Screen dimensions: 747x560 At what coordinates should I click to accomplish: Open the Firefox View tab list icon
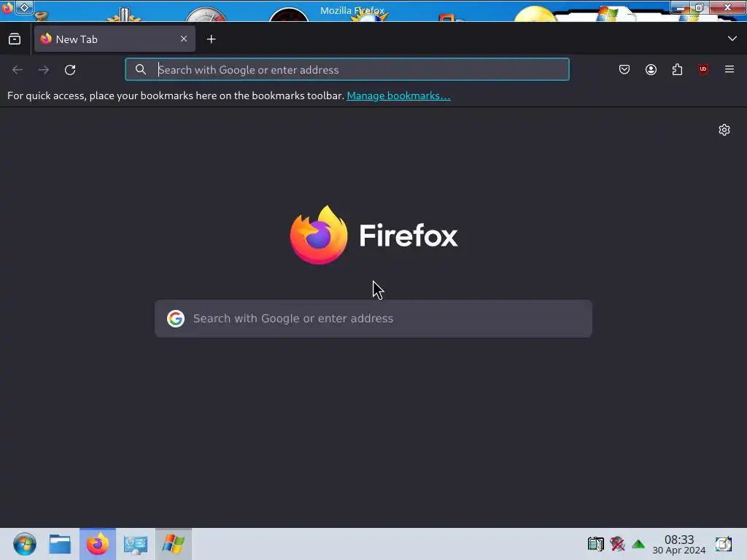tap(15, 39)
